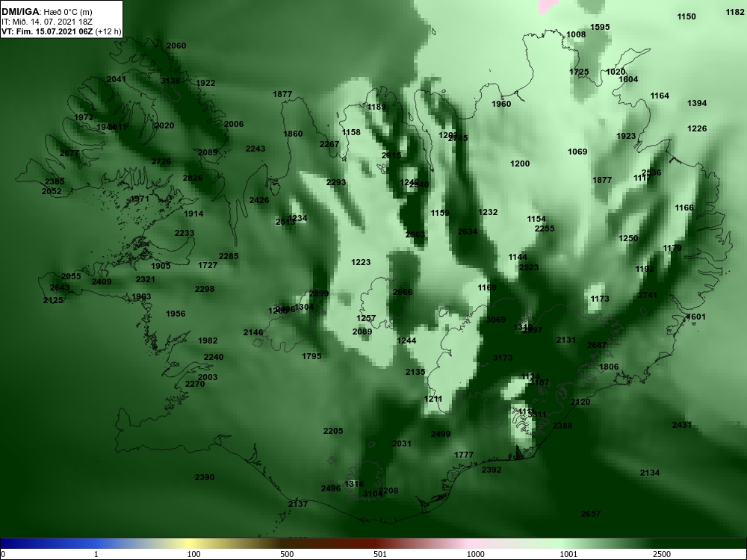Select value 1960 on the north coast

pyautogui.click(x=501, y=104)
